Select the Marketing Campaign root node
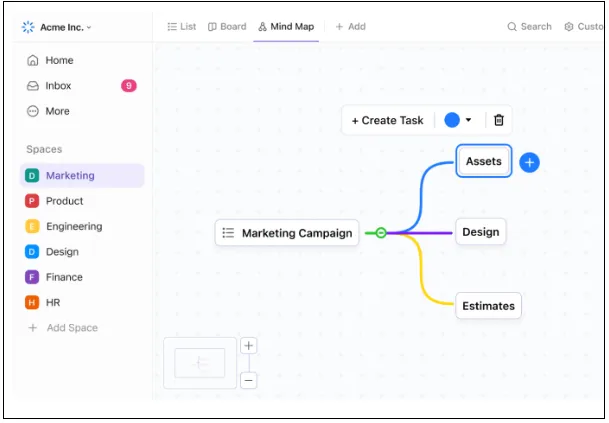The height and width of the screenshot is (423, 609). pyautogui.click(x=287, y=233)
